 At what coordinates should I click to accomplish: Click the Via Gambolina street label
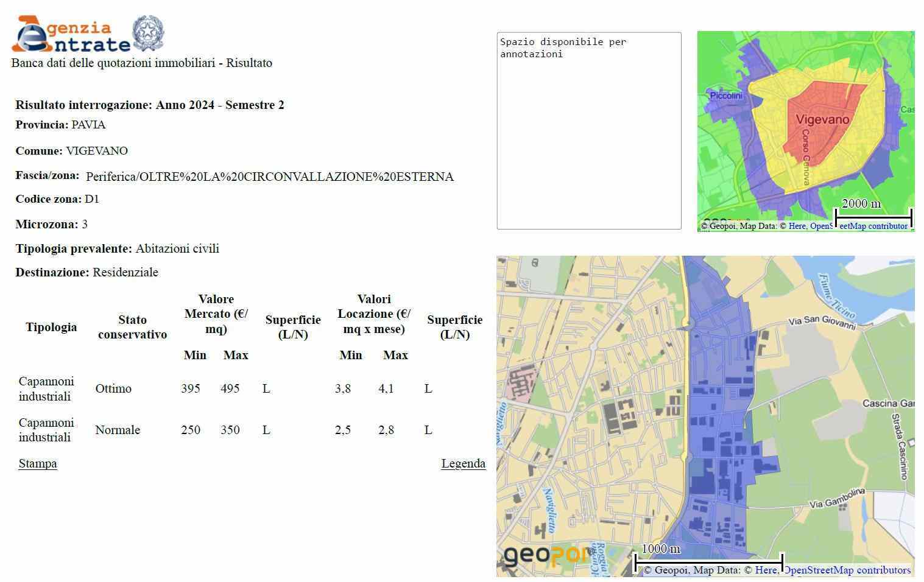coord(837,499)
